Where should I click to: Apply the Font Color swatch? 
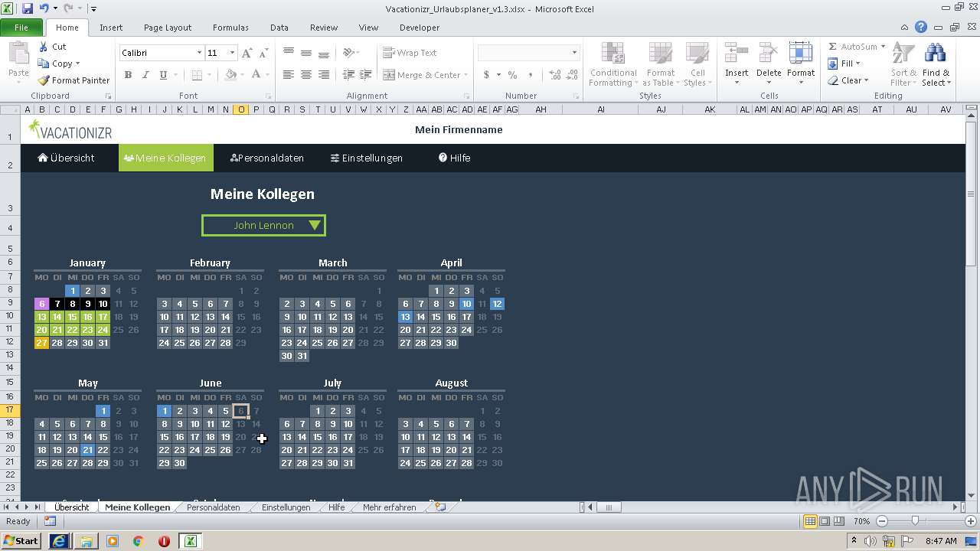click(x=256, y=75)
